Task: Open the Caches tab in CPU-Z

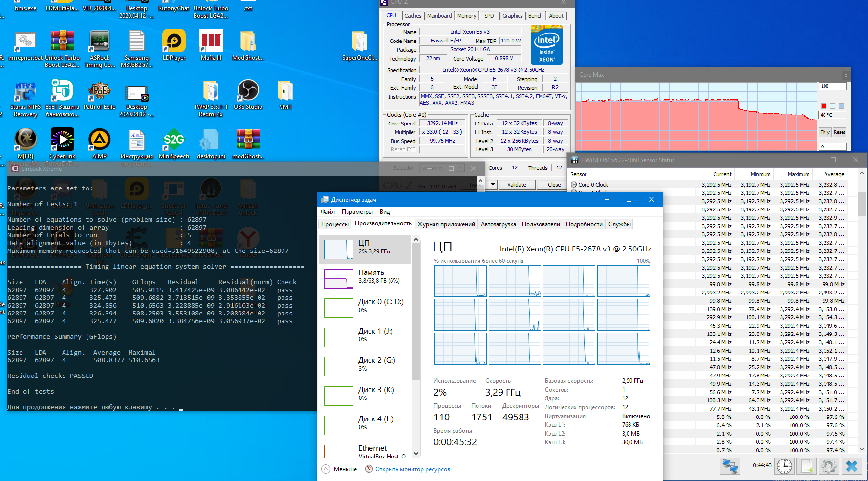Action: [x=412, y=16]
